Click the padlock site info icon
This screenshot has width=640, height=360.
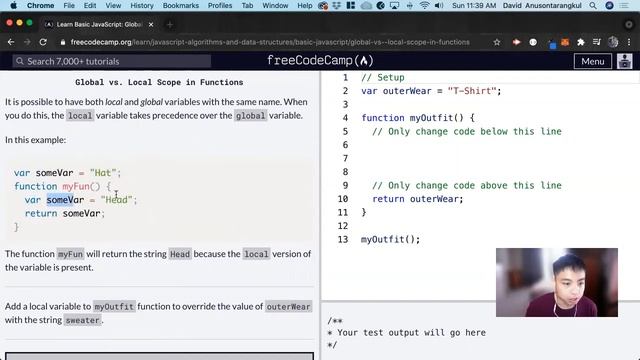click(62, 42)
